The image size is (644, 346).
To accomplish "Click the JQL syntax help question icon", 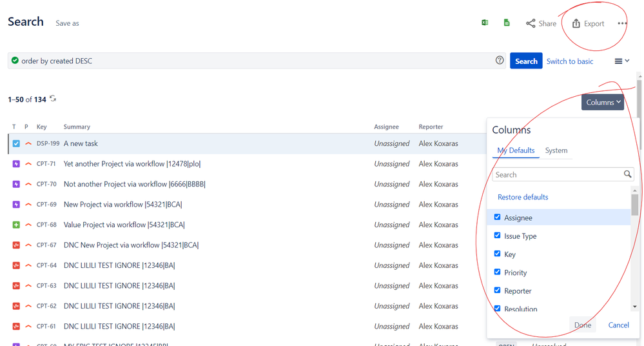I will tap(500, 60).
